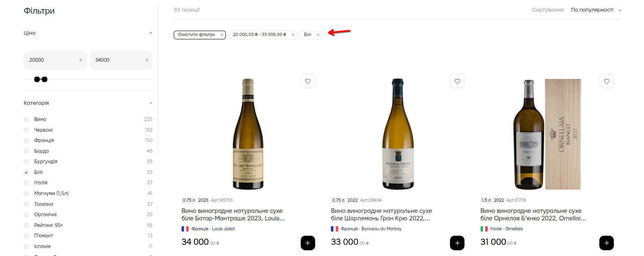Open the sorting dropdown По популярності
This screenshot has width=644, height=256.
596,10
